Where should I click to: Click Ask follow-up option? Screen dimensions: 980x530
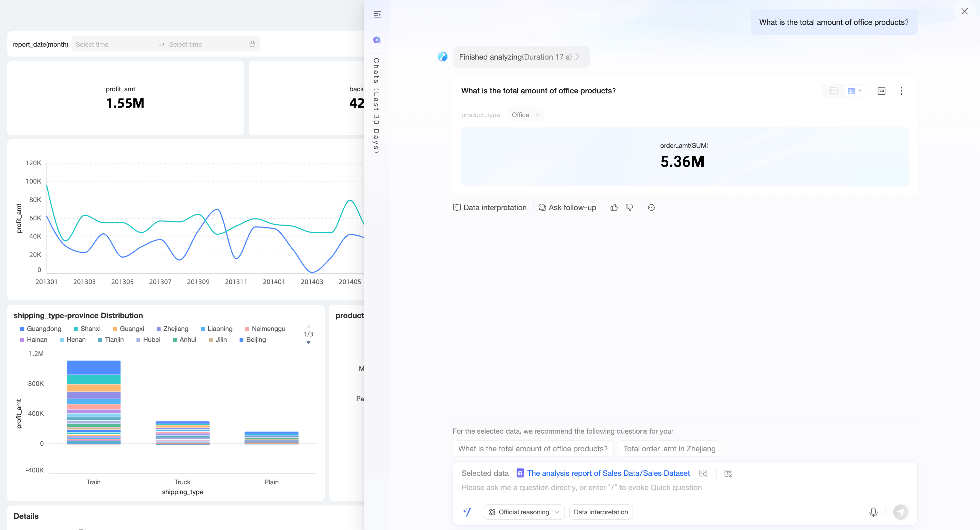point(567,207)
